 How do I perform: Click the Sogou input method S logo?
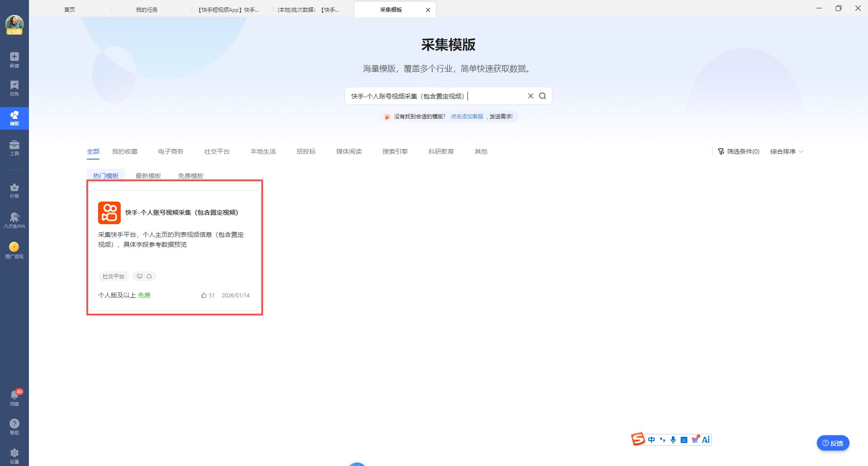click(x=638, y=439)
